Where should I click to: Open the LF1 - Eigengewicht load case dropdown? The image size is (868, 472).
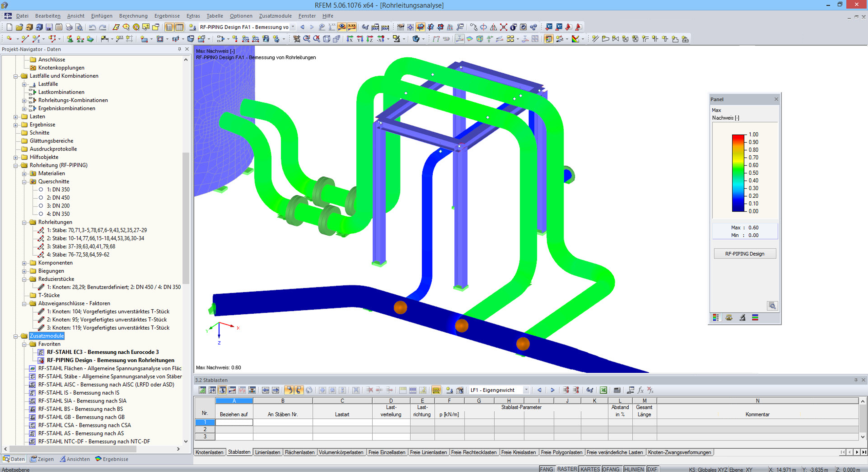(527, 390)
